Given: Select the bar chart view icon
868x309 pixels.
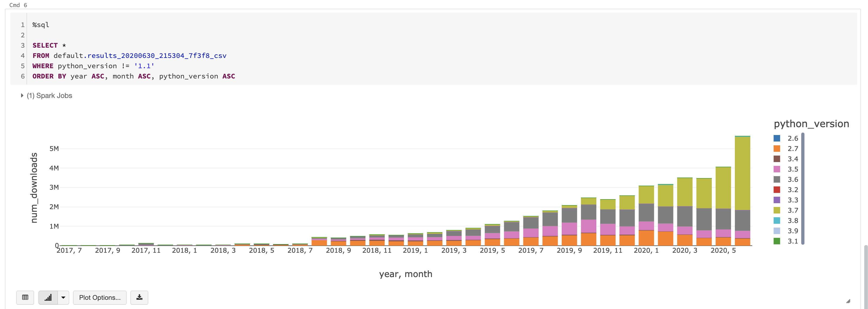Looking at the screenshot, I should point(48,297).
